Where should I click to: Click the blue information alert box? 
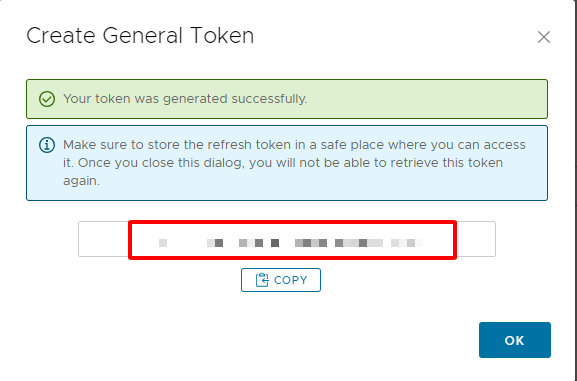(x=287, y=163)
